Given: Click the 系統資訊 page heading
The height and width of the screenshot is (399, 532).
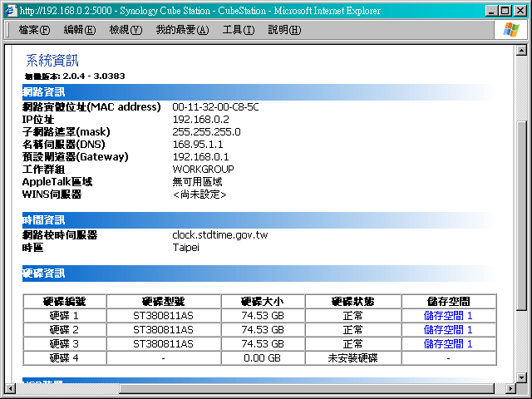Looking at the screenshot, I should click(52, 61).
